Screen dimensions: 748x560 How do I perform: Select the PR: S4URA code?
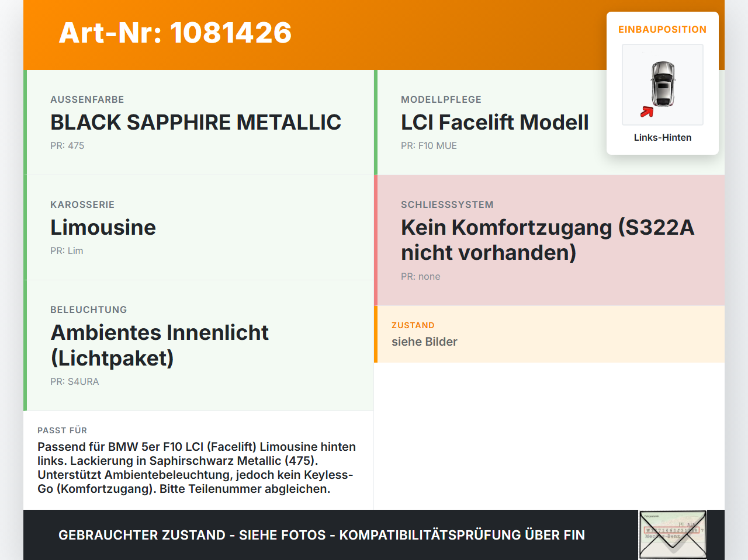[75, 381]
